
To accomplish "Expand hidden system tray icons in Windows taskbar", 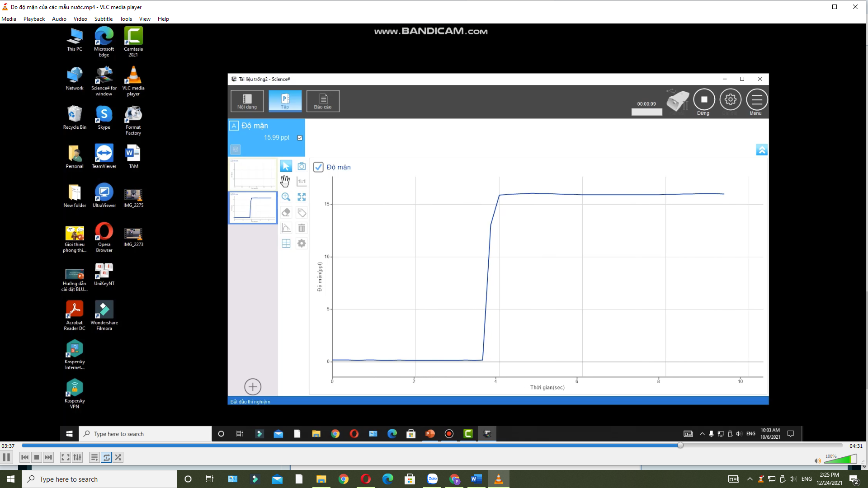I will [x=750, y=479].
